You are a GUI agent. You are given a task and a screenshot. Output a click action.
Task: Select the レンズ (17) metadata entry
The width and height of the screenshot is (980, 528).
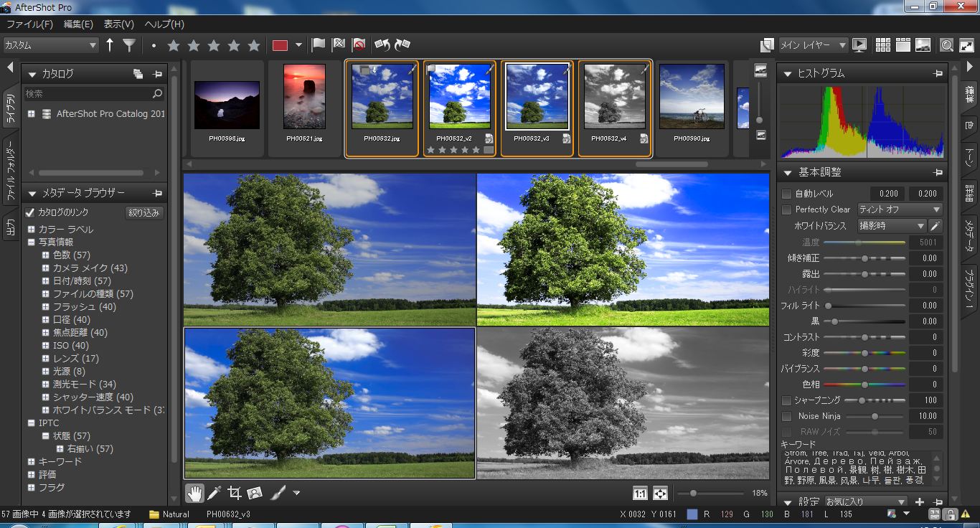[x=76, y=359]
